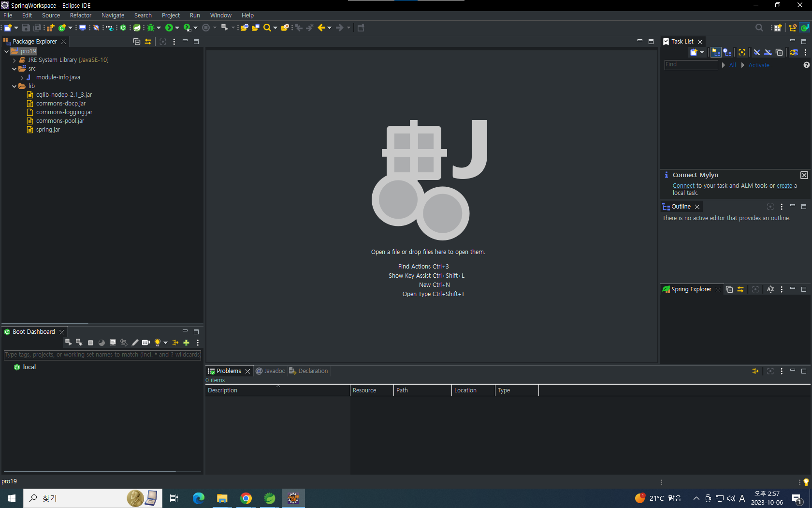Click the green Run play icon
This screenshot has width=812, height=508.
[x=169, y=28]
